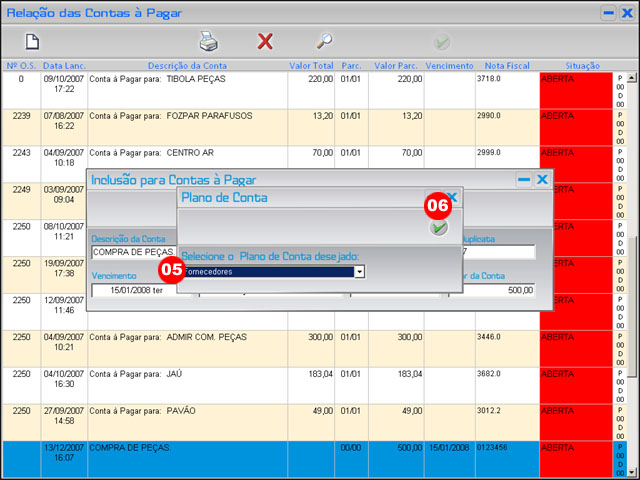Image resolution: width=640 pixels, height=480 pixels.
Task: Sort by Valor Total column header
Action: (311, 64)
